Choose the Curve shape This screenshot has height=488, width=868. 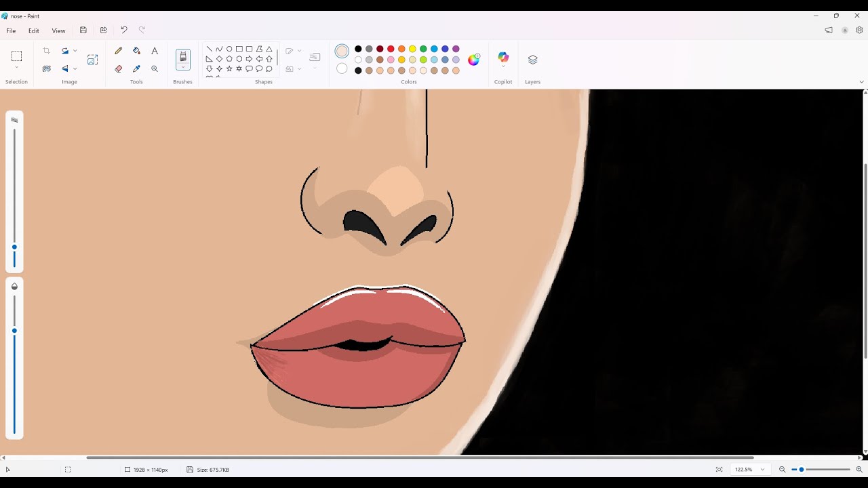click(219, 49)
